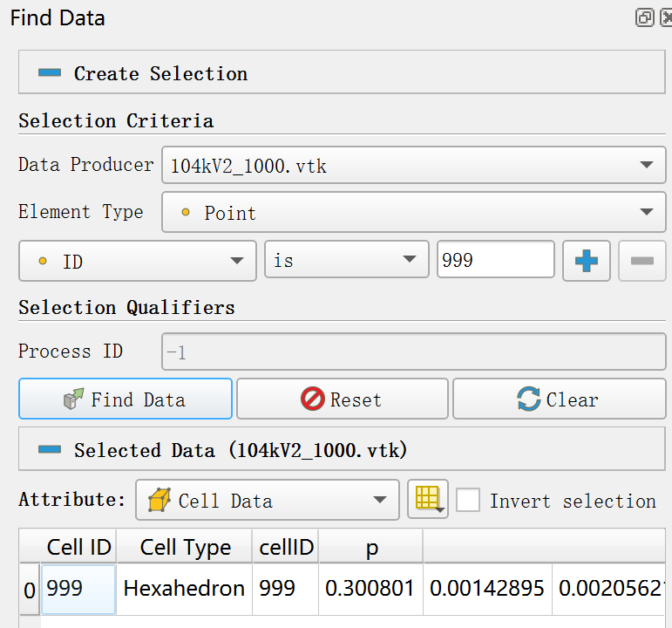Click the minus icon to remove criterion
The width and height of the screenshot is (672, 628).
tap(641, 261)
